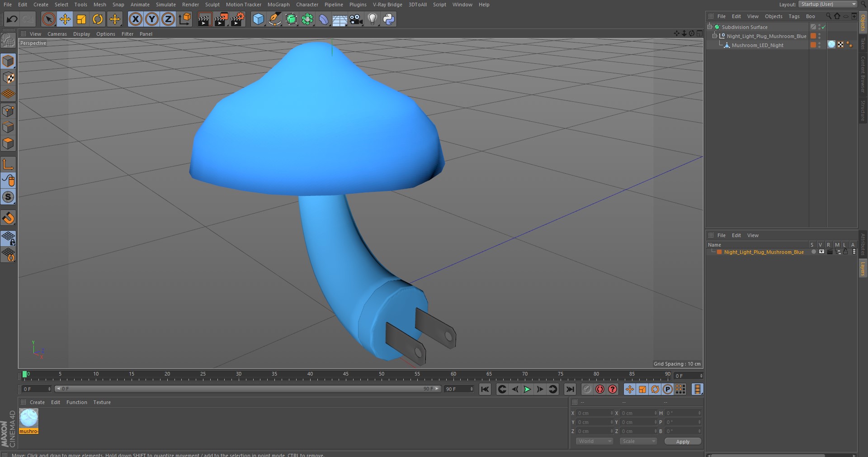Go to end of animation

pyautogui.click(x=570, y=389)
